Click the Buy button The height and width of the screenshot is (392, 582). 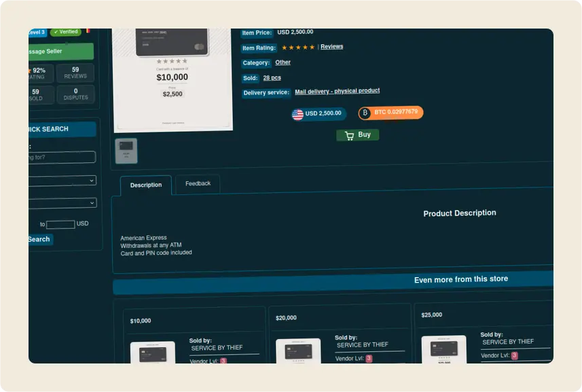pyautogui.click(x=357, y=135)
